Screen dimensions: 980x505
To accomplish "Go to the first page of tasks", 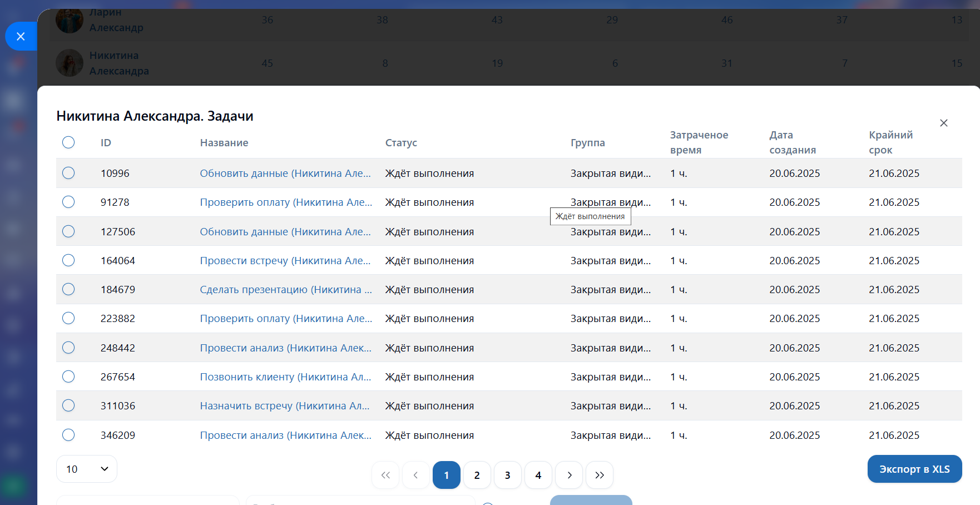I will point(385,475).
